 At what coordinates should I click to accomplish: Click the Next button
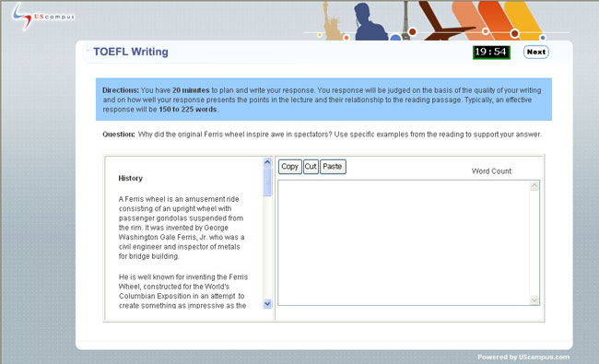[x=536, y=52]
